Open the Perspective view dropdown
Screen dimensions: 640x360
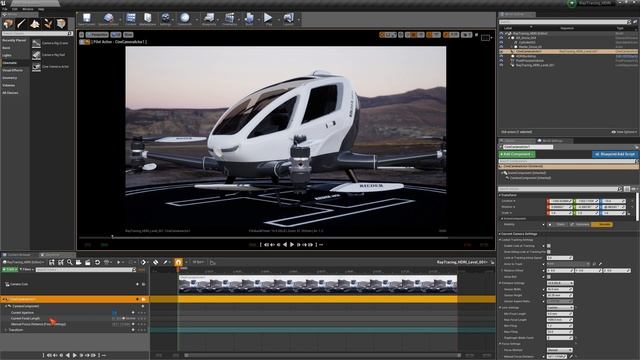tap(97, 35)
